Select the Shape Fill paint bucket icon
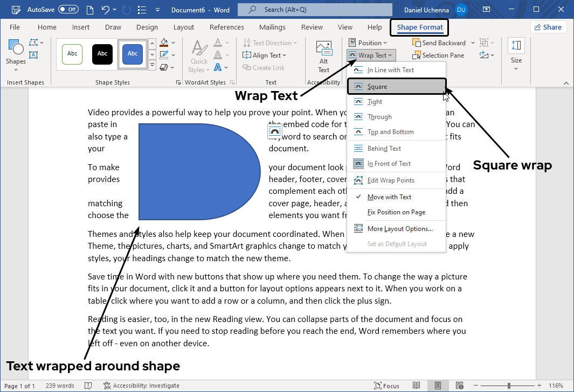The height and width of the screenshot is (392, 574). coord(165,43)
